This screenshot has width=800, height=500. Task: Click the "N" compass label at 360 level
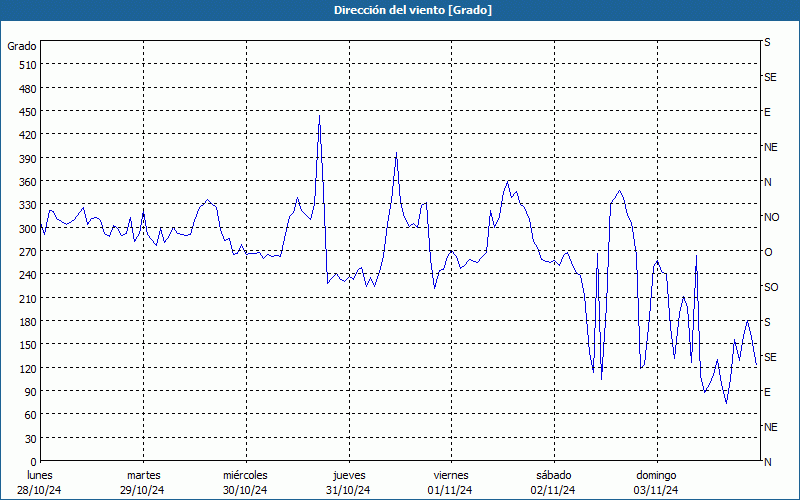[x=767, y=182]
